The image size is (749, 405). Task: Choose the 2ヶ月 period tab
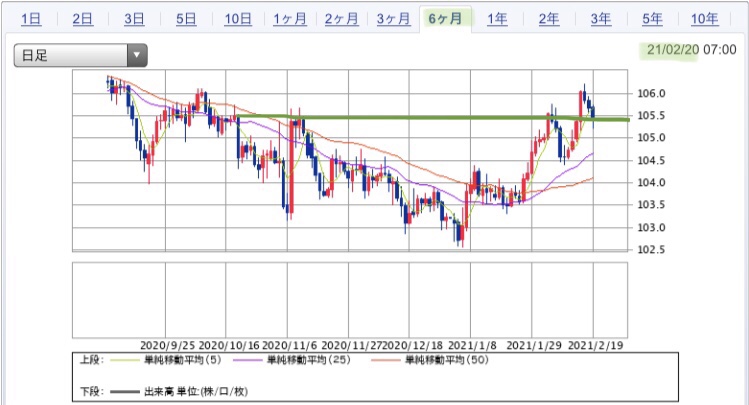[342, 19]
